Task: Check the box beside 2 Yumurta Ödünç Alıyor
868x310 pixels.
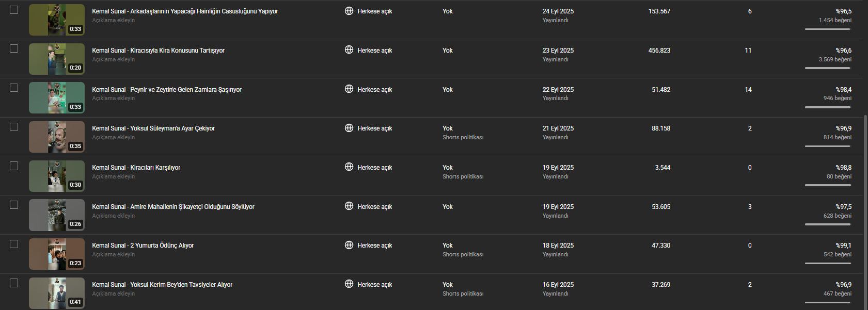Action: point(14,244)
